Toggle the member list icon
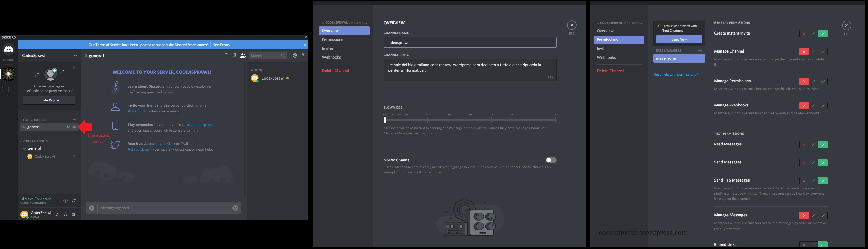The width and height of the screenshot is (868, 249). coord(243,55)
